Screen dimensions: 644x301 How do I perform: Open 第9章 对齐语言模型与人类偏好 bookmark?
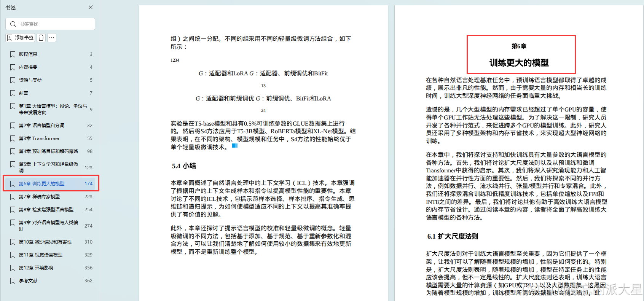tap(49, 226)
